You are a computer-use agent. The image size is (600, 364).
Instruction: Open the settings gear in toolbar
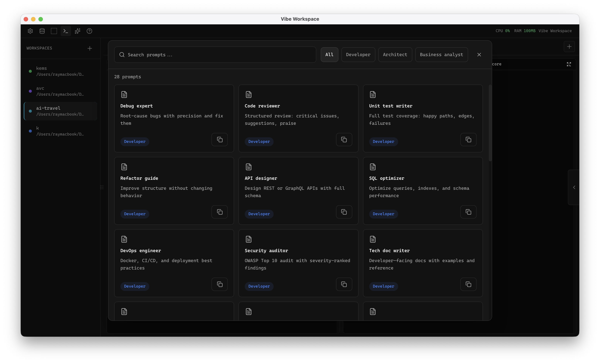[x=30, y=31]
